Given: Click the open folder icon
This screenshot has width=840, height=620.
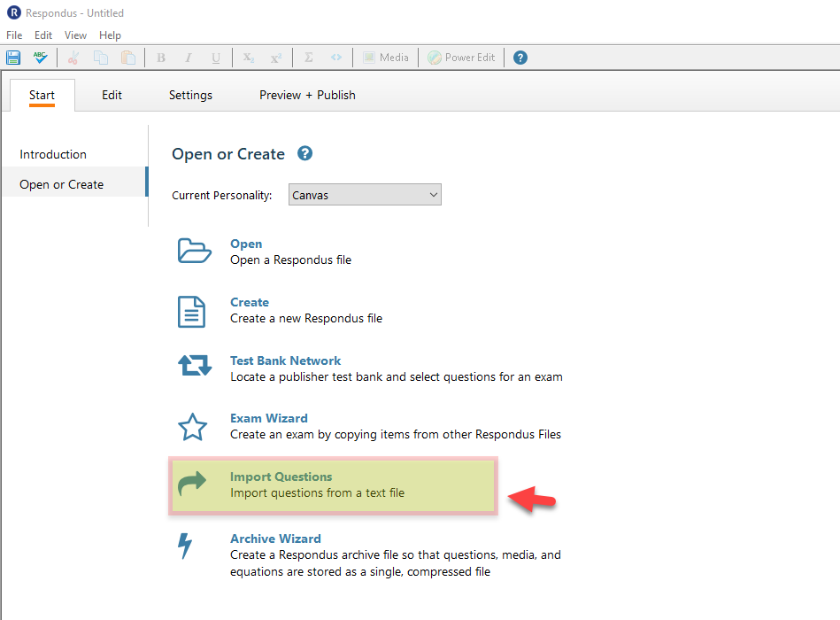Looking at the screenshot, I should point(195,251).
